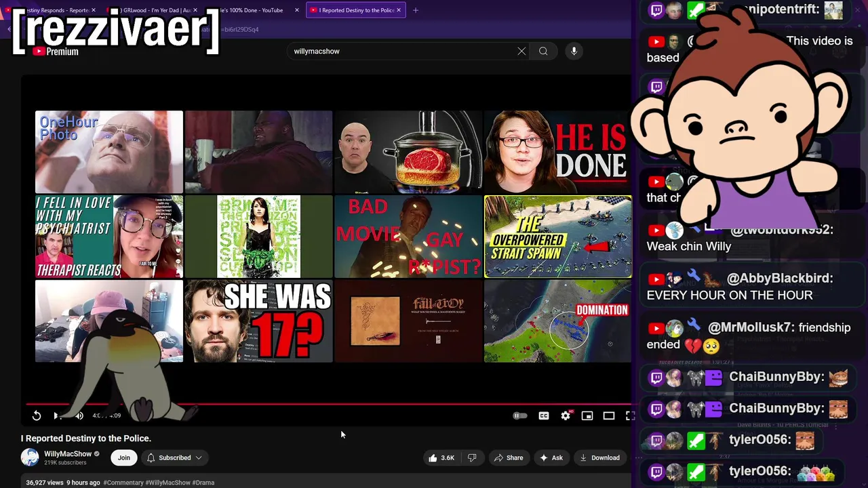This screenshot has width=868, height=488.
Task: Open the "She Was 17?" suggested video
Action: (x=258, y=321)
